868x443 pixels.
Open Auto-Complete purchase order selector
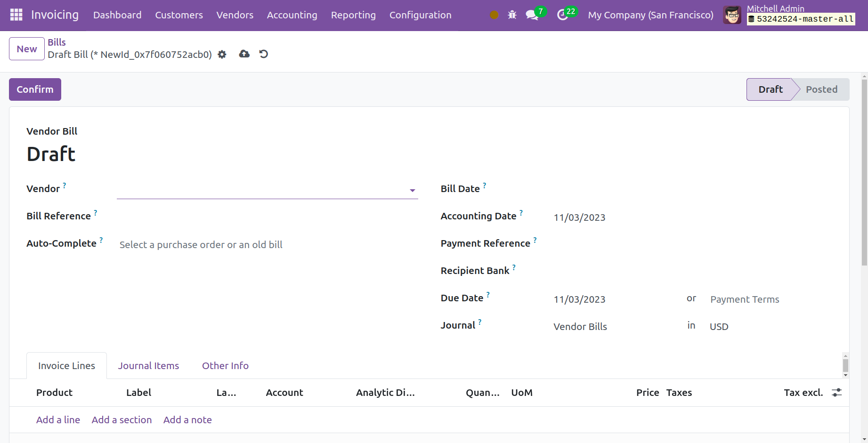pos(268,245)
